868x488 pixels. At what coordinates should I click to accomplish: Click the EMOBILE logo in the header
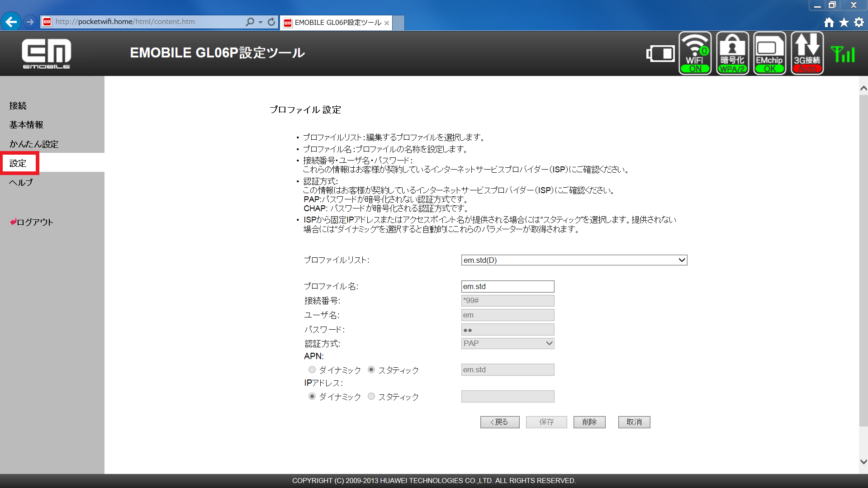click(46, 53)
